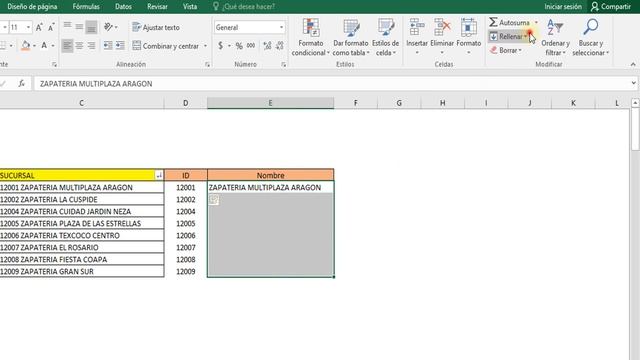Select column E header
This screenshot has height=360, width=640.
[x=270, y=103]
